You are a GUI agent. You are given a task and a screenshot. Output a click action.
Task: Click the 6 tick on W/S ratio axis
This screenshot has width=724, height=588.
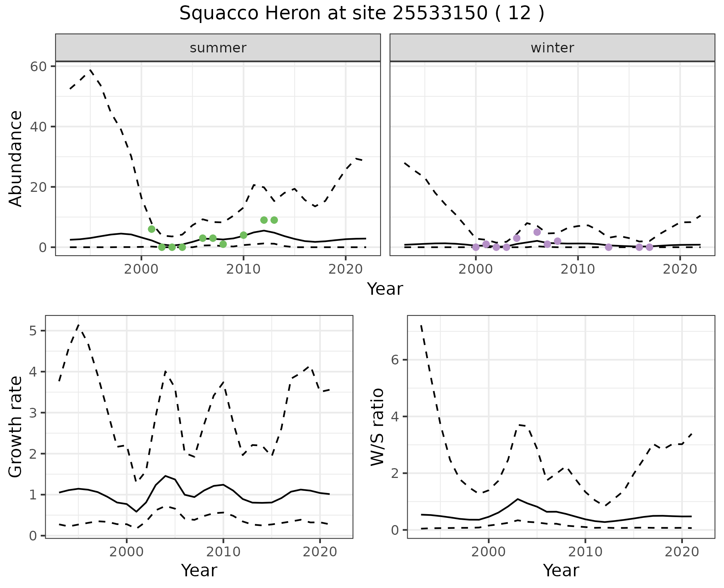tap(395, 360)
